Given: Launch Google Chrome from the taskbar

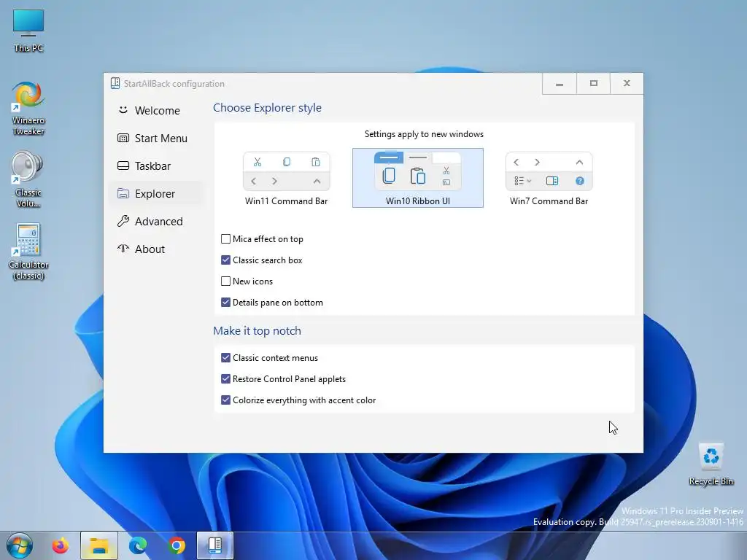Looking at the screenshot, I should pos(177,545).
